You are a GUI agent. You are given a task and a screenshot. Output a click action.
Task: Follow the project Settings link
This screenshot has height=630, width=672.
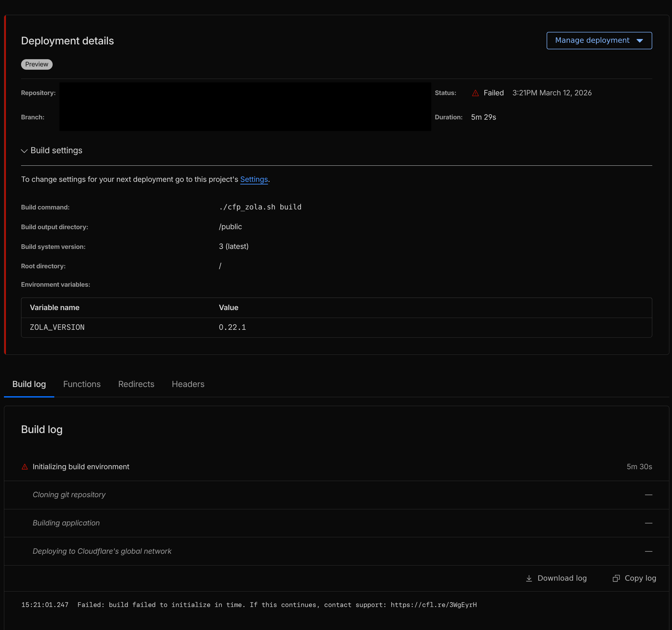tap(254, 180)
